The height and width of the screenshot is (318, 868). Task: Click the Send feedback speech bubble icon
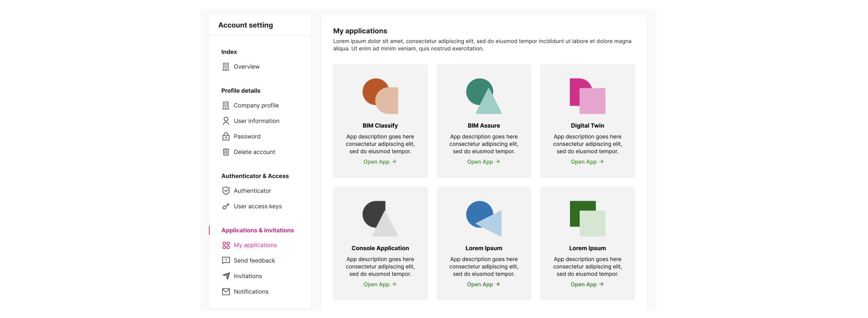(226, 261)
